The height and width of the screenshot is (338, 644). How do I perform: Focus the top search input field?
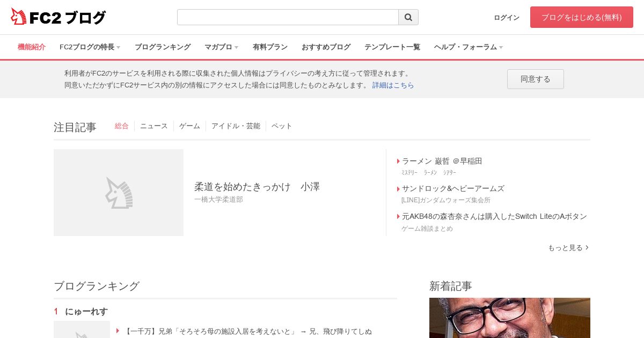(x=288, y=17)
